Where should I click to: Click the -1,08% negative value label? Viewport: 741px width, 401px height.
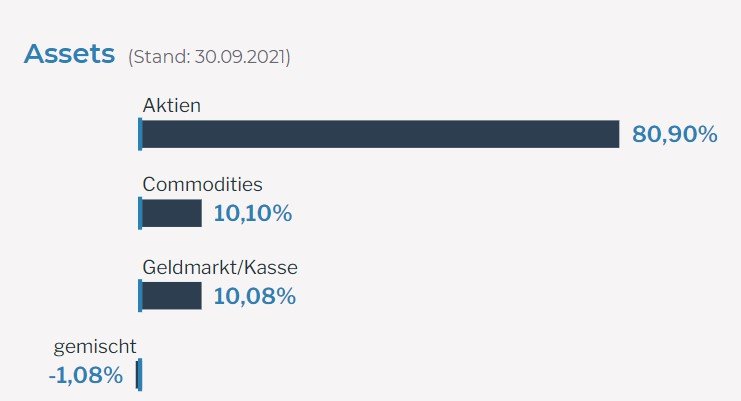point(85,376)
